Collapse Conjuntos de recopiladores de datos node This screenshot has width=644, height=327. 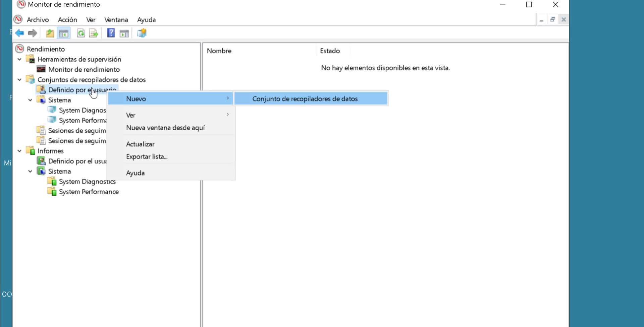point(19,79)
